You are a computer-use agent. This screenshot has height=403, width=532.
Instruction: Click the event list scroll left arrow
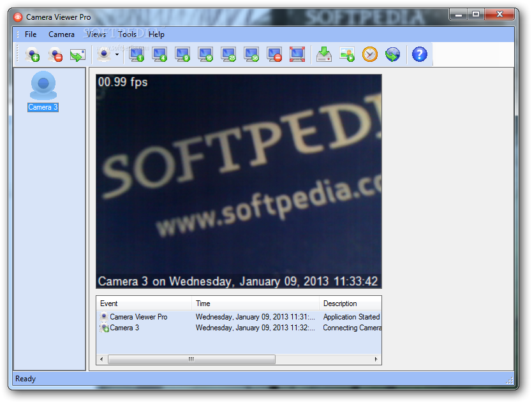pos(101,359)
